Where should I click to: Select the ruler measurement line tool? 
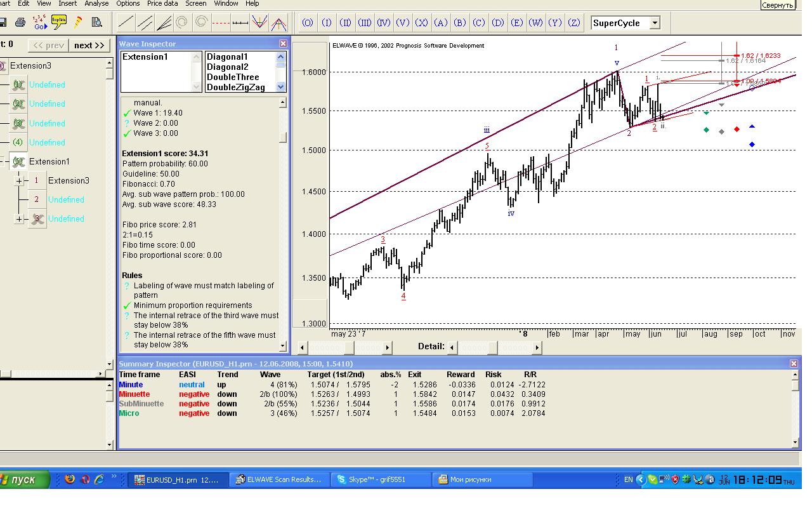pyautogui.click(x=240, y=23)
